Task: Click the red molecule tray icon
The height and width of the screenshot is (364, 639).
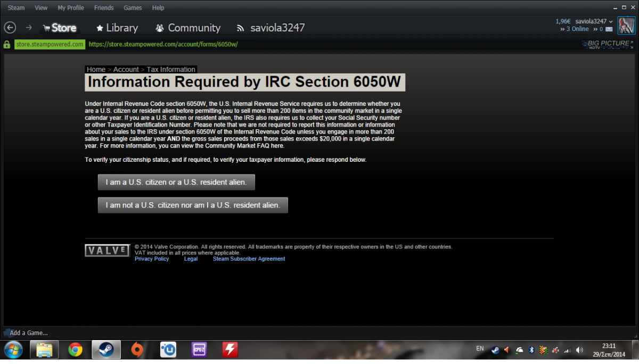Action: pos(555,350)
